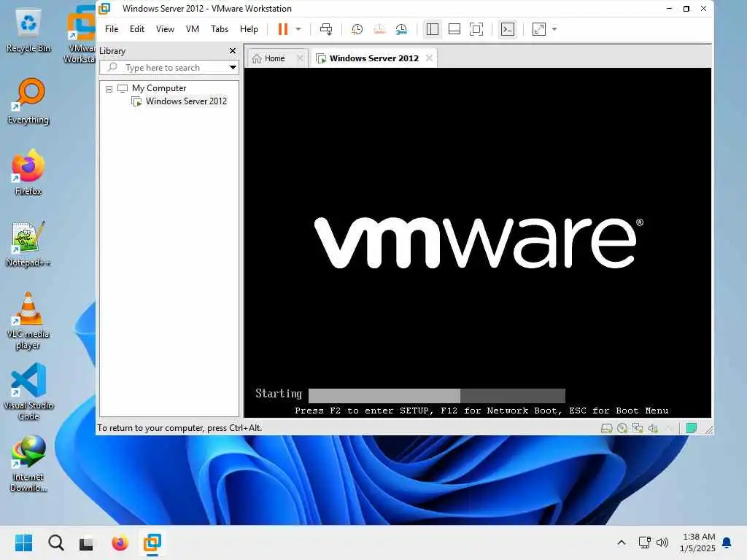Enter full screen mode via toolbar icon

tap(476, 29)
